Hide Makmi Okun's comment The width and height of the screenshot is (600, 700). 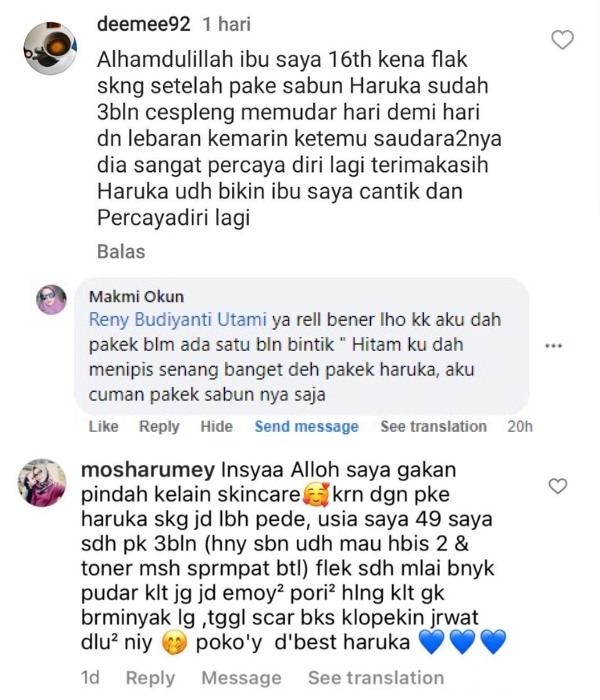(x=217, y=426)
